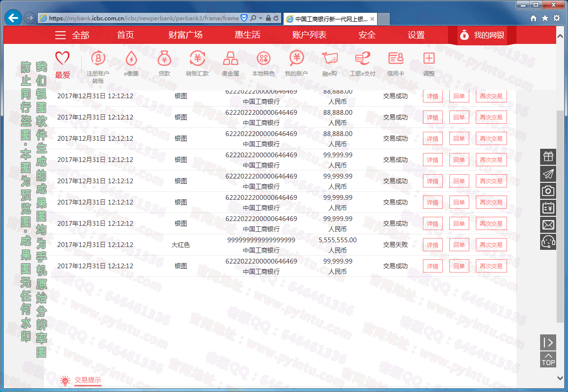Click the camera icon in right sidebar
This screenshot has height=392, width=568.
(x=548, y=191)
